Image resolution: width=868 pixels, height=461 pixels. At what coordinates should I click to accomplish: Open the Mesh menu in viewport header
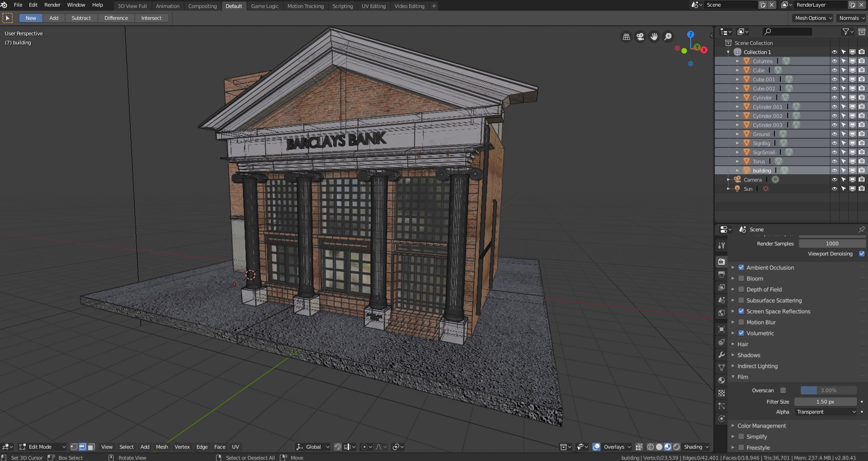tap(162, 447)
